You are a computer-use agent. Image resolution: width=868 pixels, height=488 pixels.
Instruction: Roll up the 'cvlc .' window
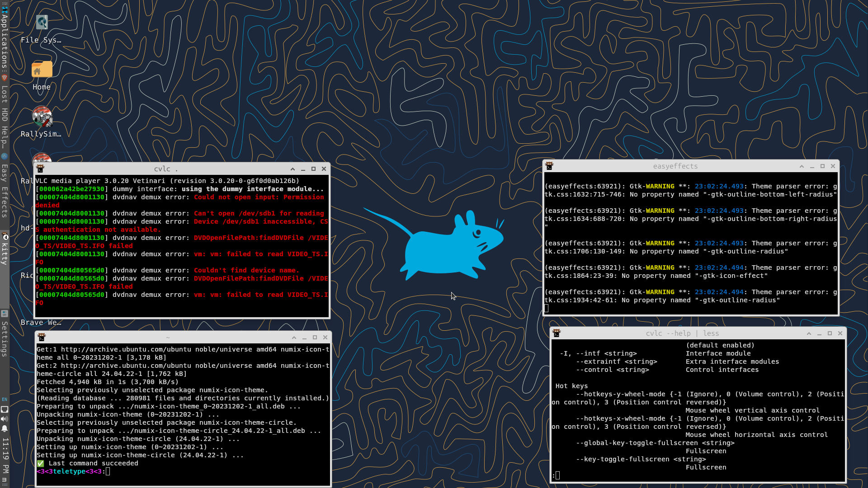tap(292, 169)
